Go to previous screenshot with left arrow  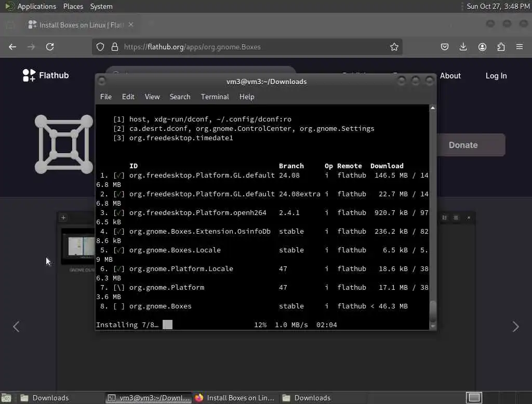16,327
